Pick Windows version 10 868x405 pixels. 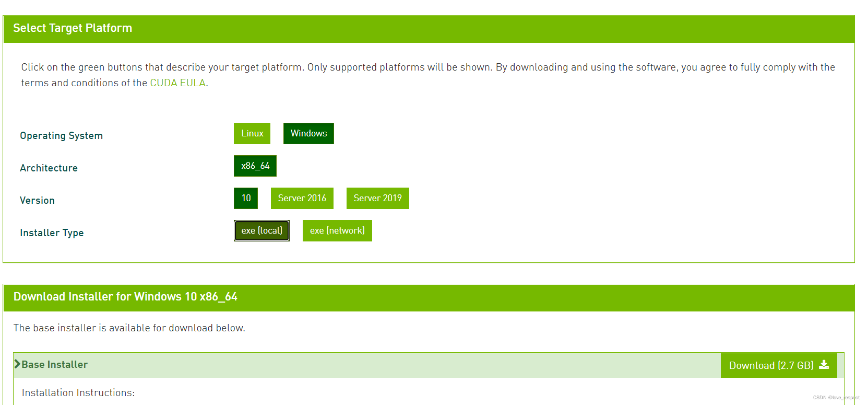[246, 198]
